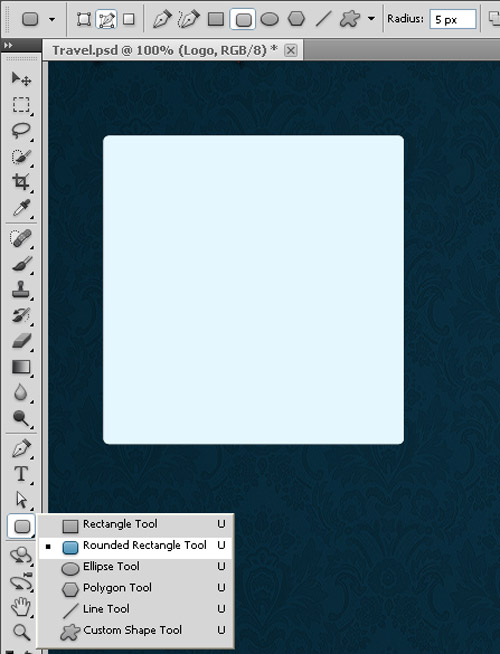Choose Line Tool from flyout menu
This screenshot has width=500, height=654.
point(136,609)
